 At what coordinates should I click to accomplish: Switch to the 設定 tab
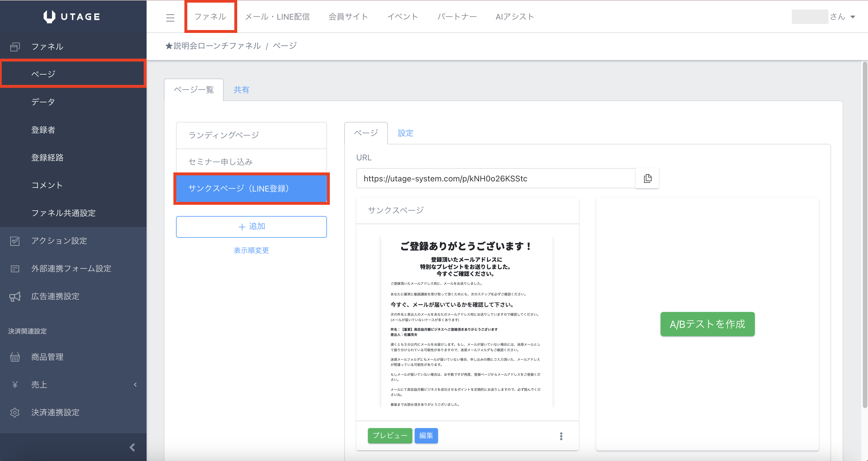[405, 133]
